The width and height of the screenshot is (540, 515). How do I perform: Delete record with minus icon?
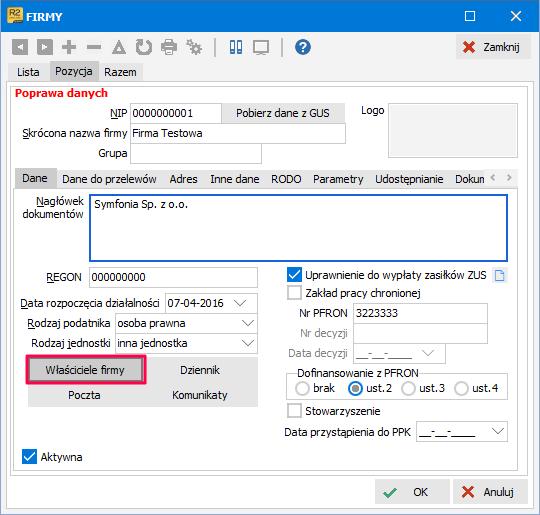pyautogui.click(x=94, y=47)
